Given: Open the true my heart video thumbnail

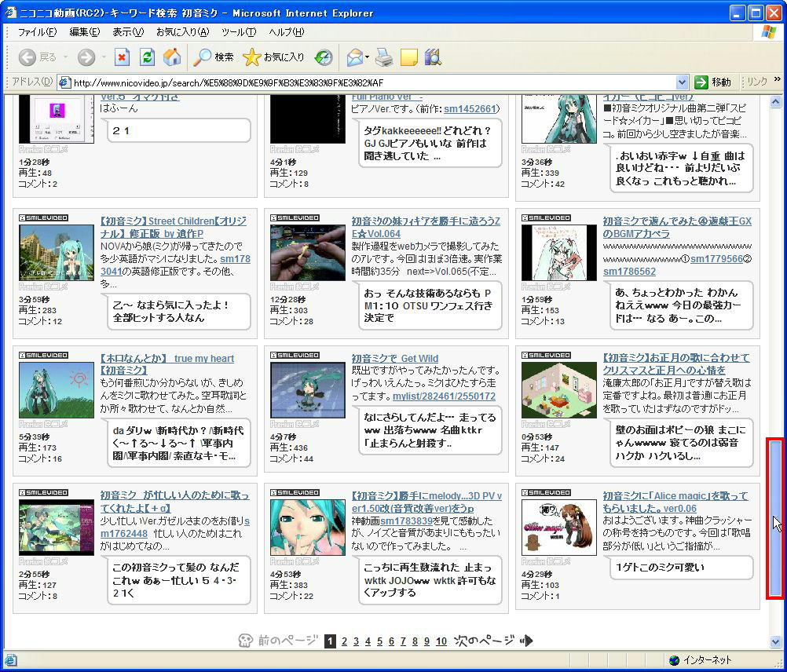Looking at the screenshot, I should click(x=57, y=390).
